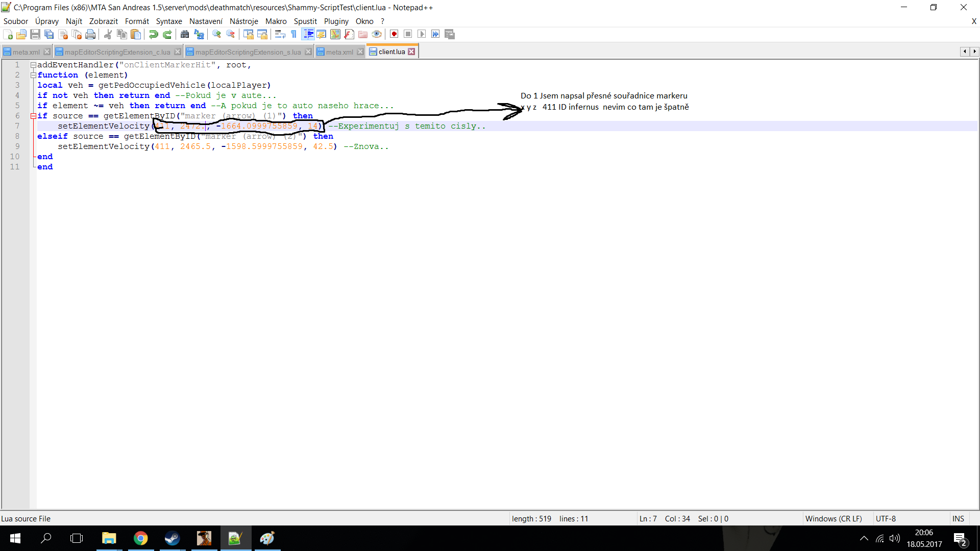Click the New file toolbar icon
This screenshot has width=980, height=551.
(8, 34)
